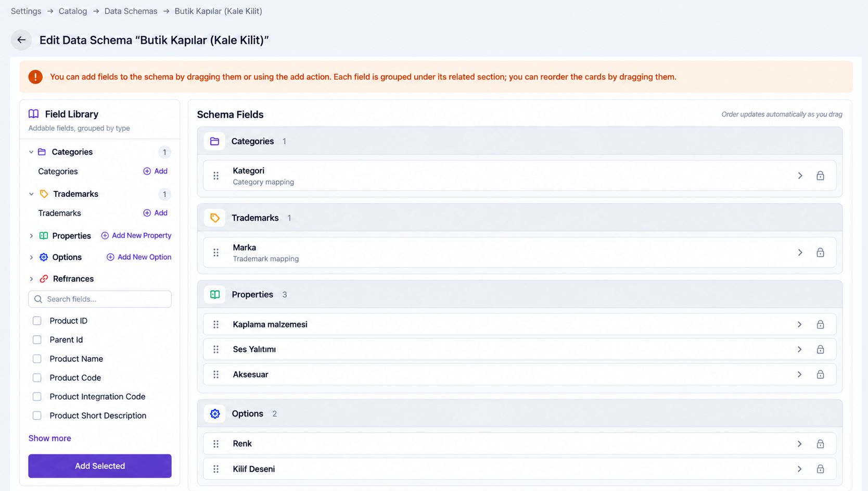Check the Product Code checkbox
This screenshot has width=868, height=491.
coord(37,377)
